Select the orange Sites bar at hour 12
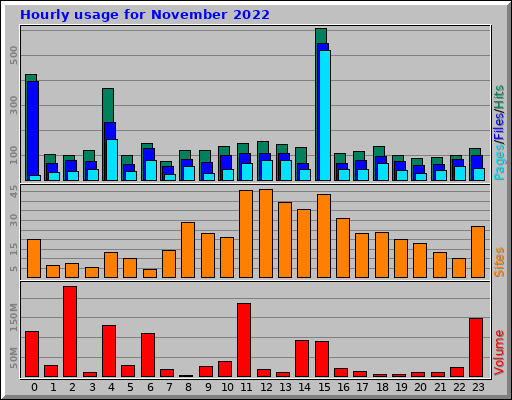 tap(266, 233)
